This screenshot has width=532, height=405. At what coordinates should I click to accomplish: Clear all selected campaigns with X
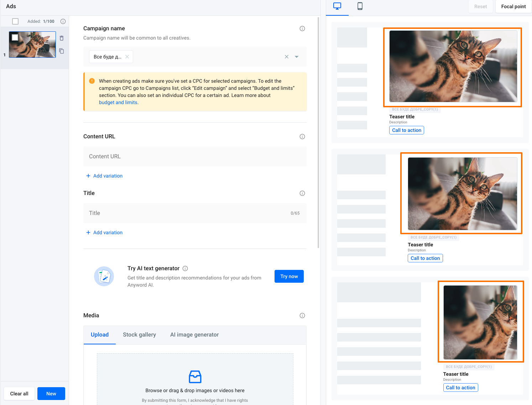point(287,57)
